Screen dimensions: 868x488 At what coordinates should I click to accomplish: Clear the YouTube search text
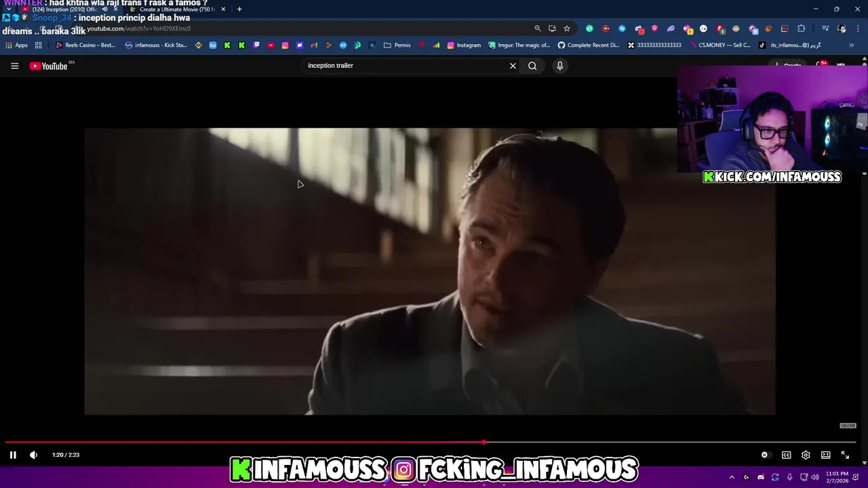pos(513,66)
